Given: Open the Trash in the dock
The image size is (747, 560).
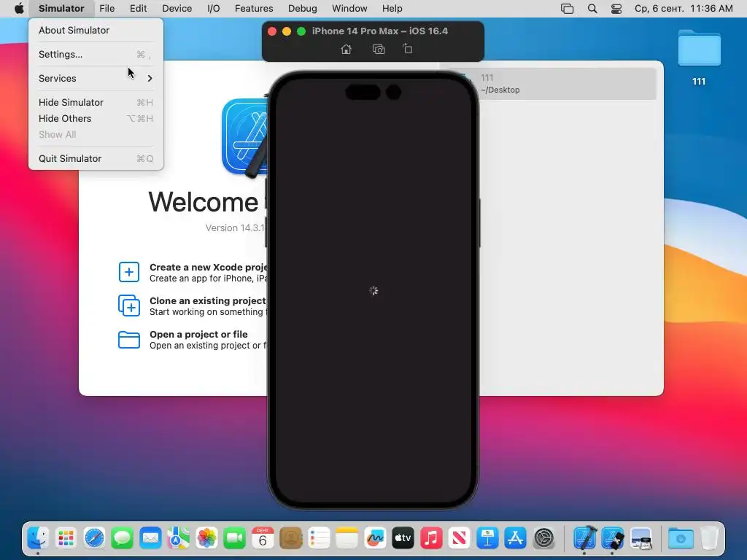Looking at the screenshot, I should point(709,539).
